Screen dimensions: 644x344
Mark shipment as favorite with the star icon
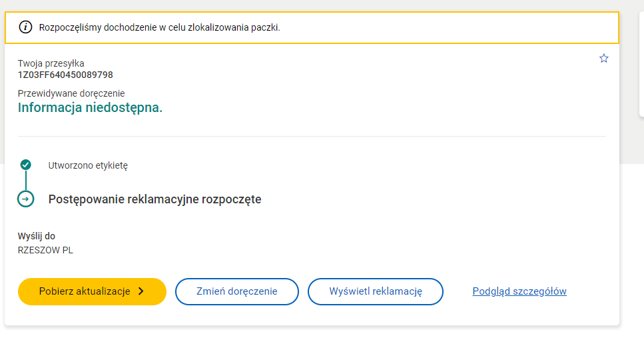tap(604, 59)
